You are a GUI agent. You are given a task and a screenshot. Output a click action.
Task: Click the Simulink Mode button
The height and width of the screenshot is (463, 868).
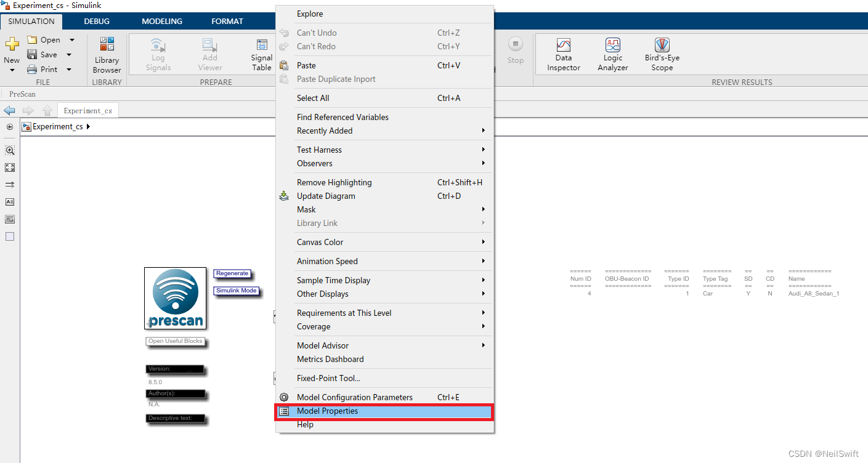(x=236, y=291)
